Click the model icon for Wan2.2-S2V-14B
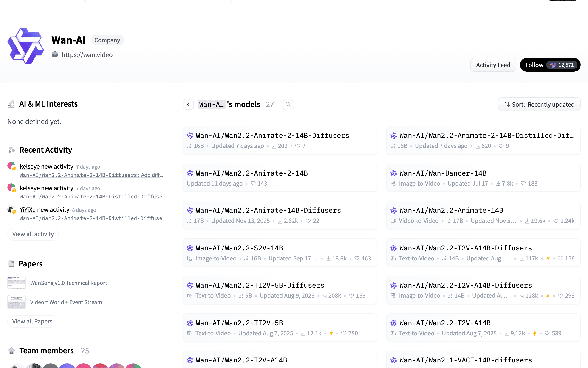 pyautogui.click(x=190, y=248)
